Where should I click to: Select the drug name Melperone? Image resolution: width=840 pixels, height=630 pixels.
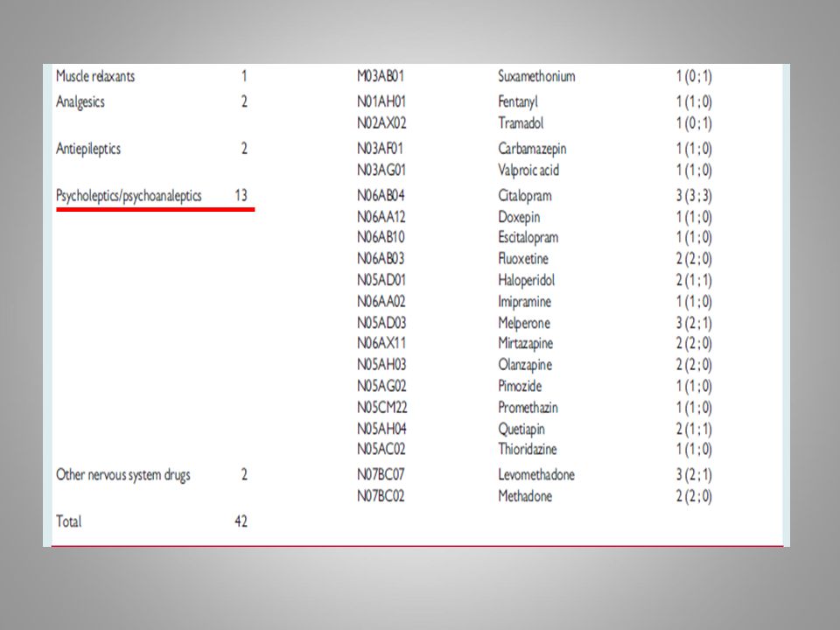point(524,324)
